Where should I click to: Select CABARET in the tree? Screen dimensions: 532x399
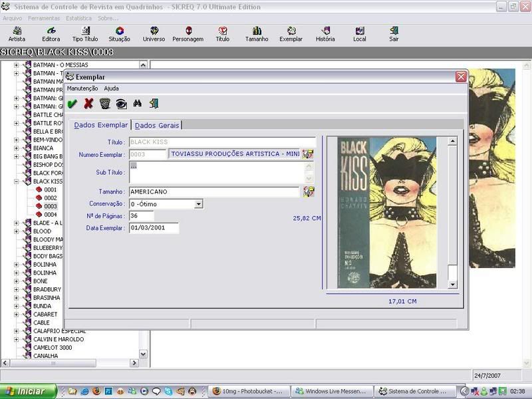pos(45,314)
